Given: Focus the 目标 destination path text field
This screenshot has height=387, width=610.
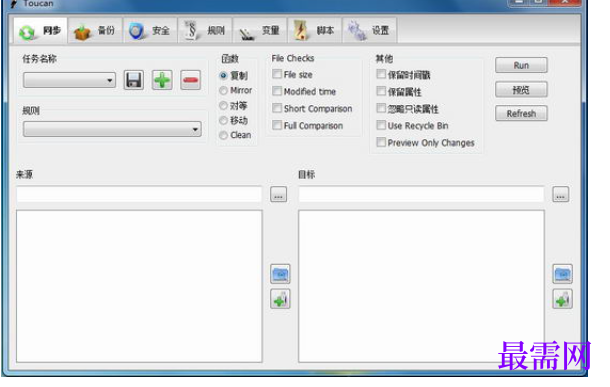Looking at the screenshot, I should coord(421,194).
